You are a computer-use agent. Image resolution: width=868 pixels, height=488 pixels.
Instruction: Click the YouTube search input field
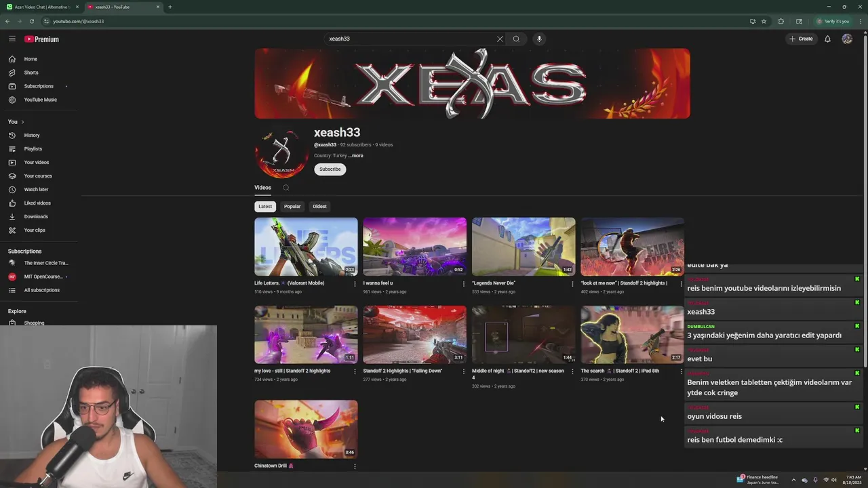(410, 39)
